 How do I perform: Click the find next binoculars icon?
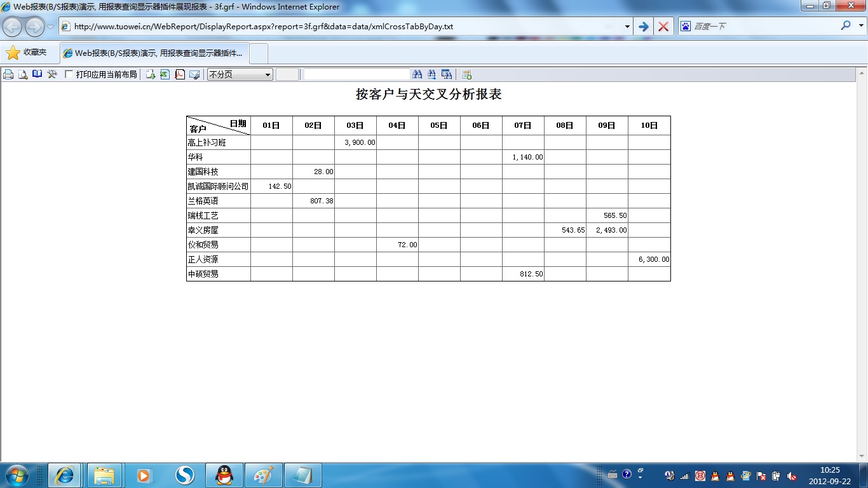click(432, 74)
